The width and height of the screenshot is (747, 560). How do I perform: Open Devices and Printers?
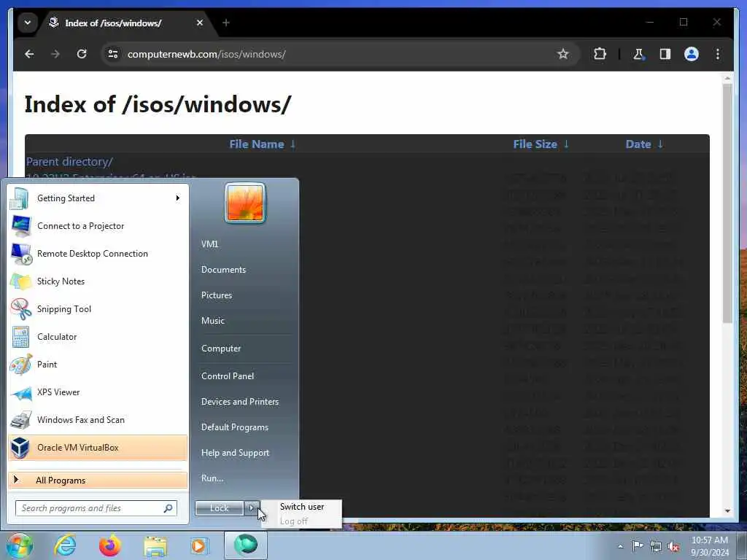pyautogui.click(x=239, y=402)
